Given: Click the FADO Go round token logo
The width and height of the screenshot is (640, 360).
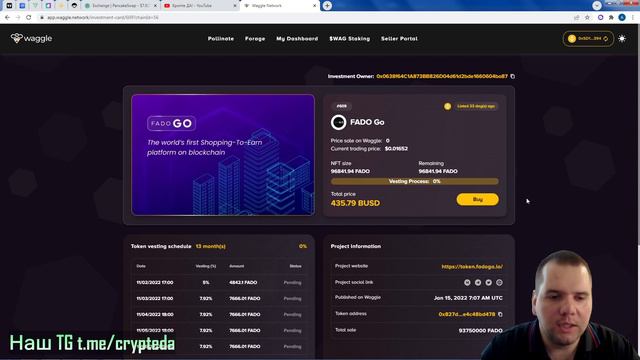Looking at the screenshot, I should tap(338, 122).
